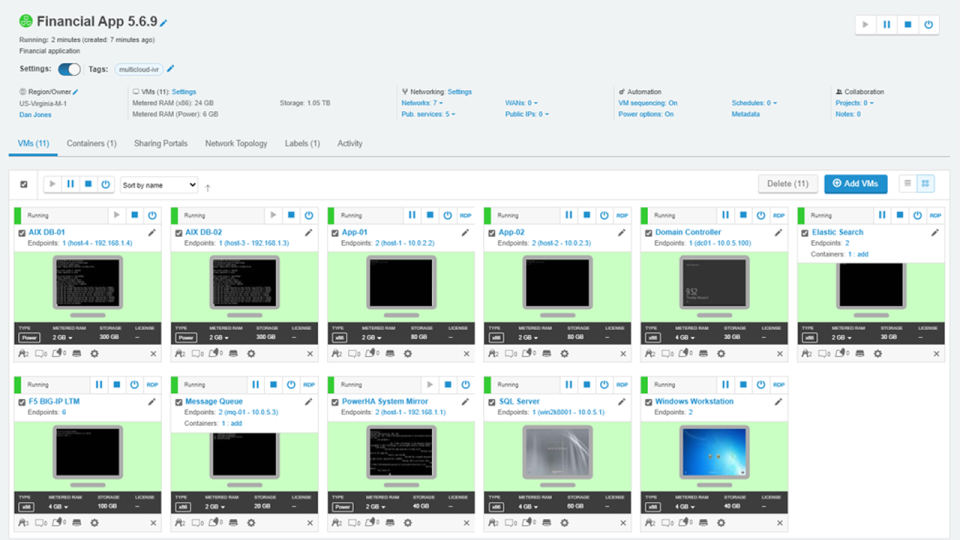960x540 pixels.
Task: Expand the Networks: 7 dropdown
Action: [x=422, y=103]
